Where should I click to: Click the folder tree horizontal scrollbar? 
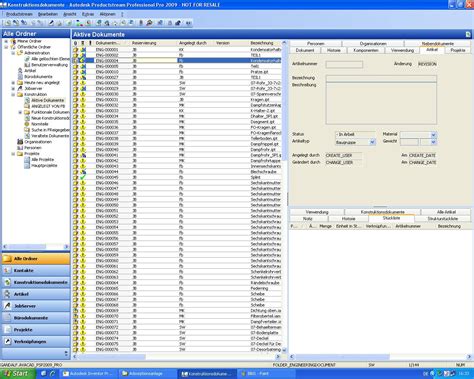[x=36, y=247]
